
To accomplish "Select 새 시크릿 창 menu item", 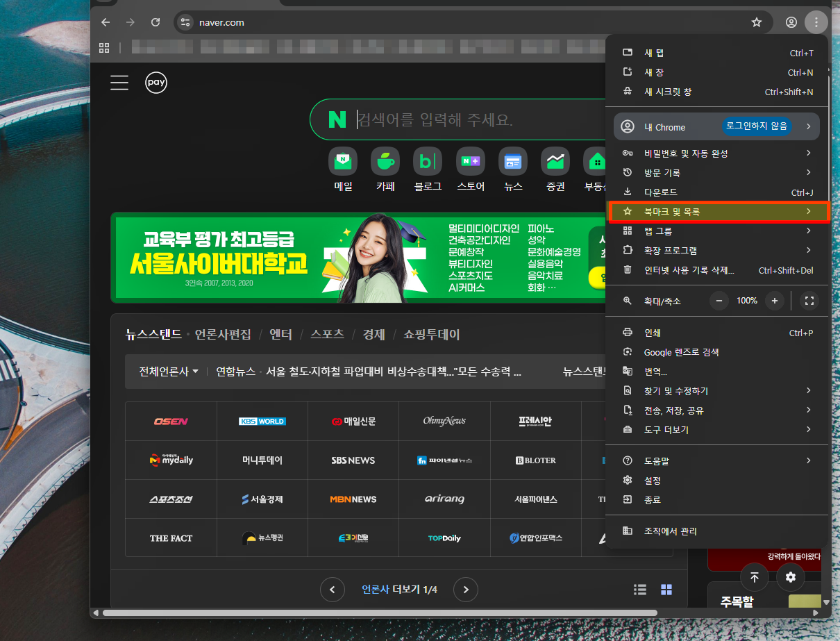I will (716, 92).
